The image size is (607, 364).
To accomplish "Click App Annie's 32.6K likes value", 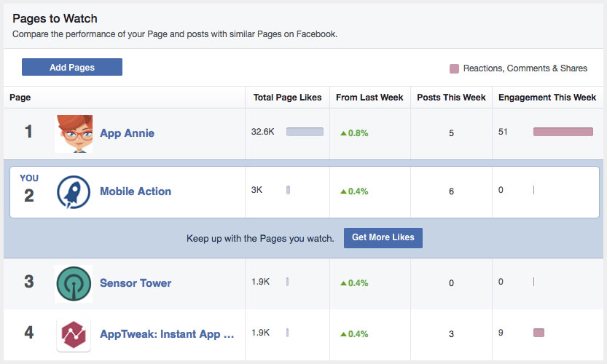I will coord(262,132).
